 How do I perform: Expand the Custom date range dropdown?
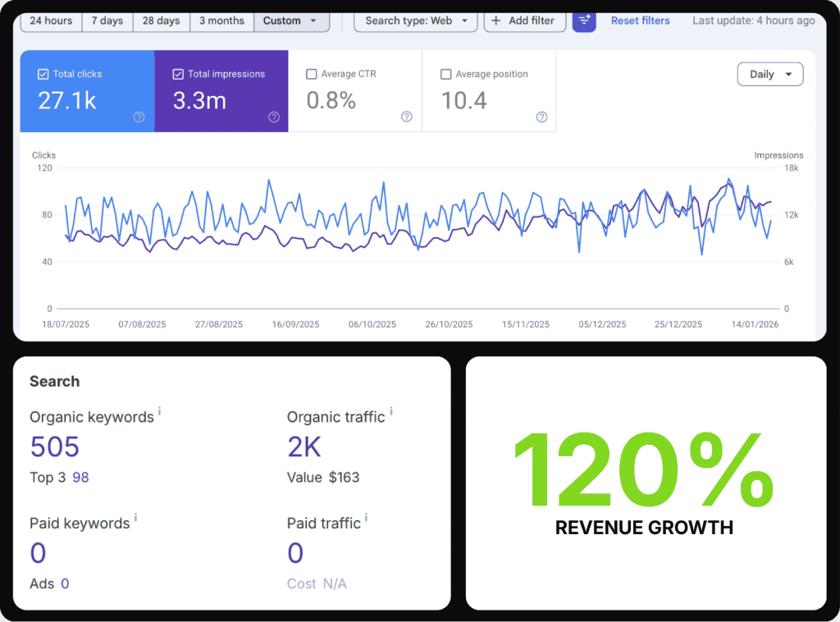click(x=290, y=21)
